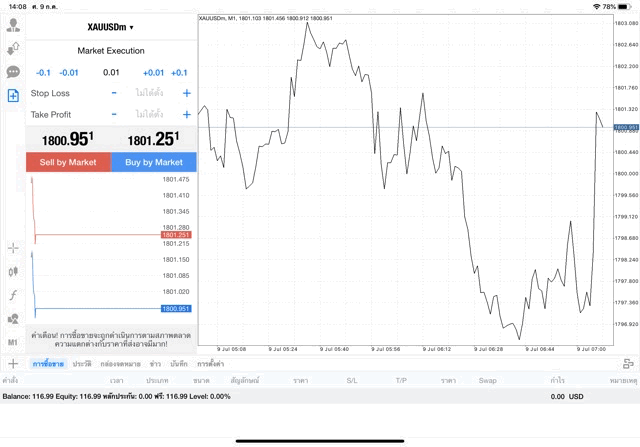Switch to the ประวัติ (History) tab
This screenshot has width=640, height=447.
coord(82,364)
